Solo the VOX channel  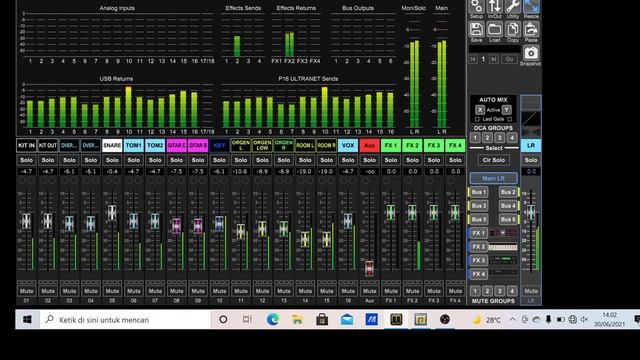click(x=348, y=160)
